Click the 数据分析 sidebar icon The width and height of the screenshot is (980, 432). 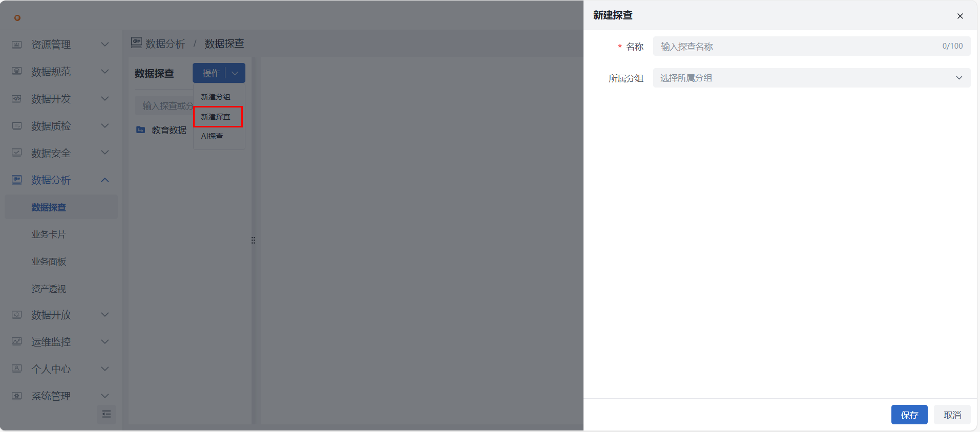coord(17,180)
